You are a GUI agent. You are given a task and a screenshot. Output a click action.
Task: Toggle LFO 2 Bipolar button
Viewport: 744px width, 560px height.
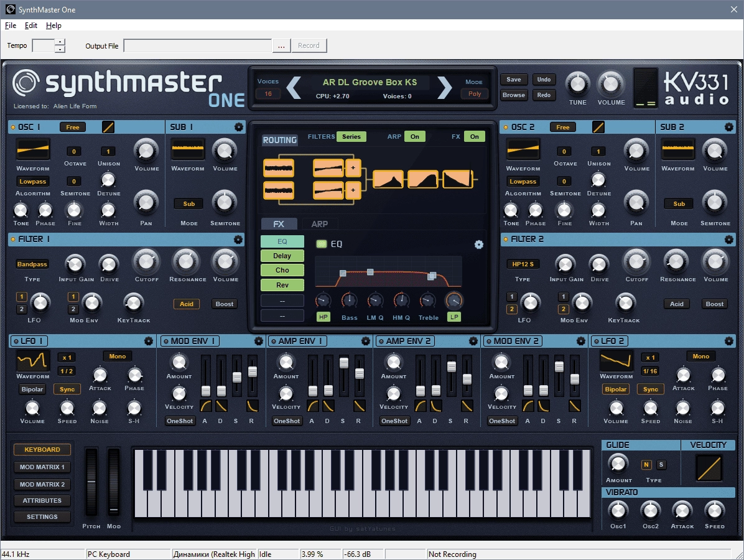click(615, 389)
